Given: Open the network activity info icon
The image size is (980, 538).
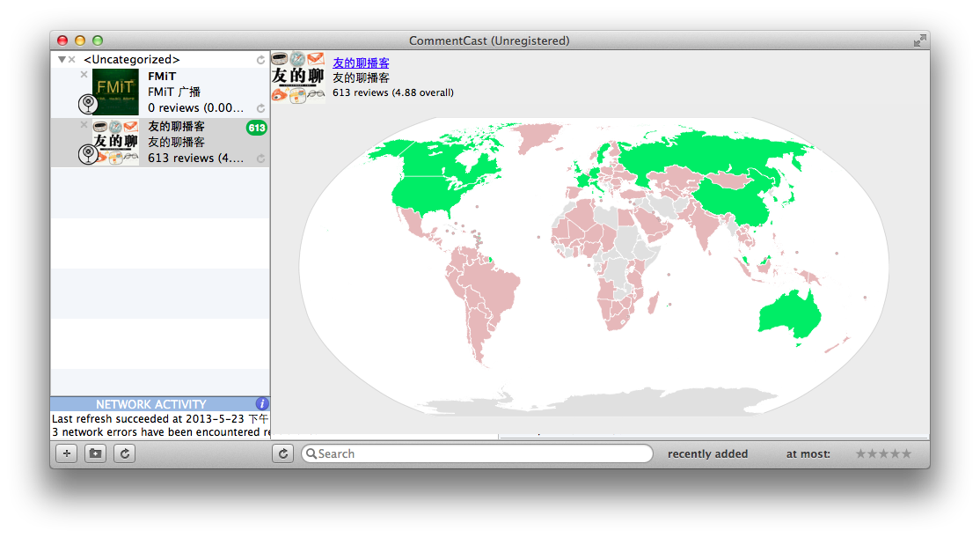Looking at the screenshot, I should (262, 403).
